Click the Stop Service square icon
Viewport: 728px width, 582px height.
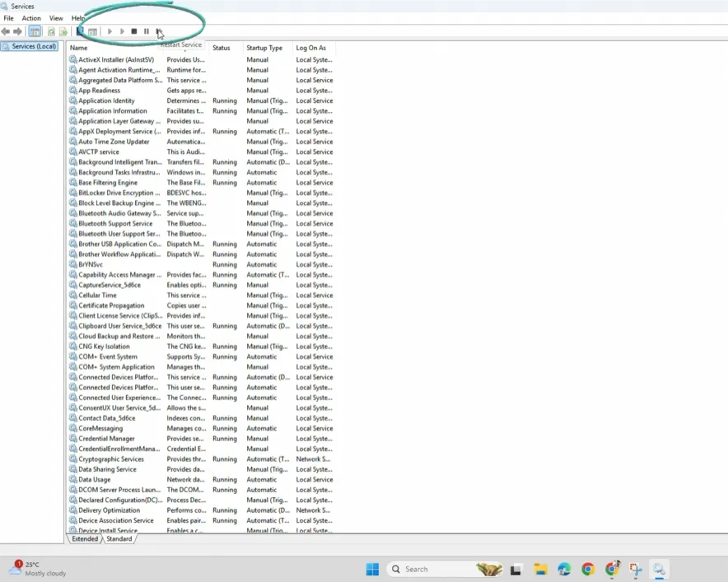133,31
